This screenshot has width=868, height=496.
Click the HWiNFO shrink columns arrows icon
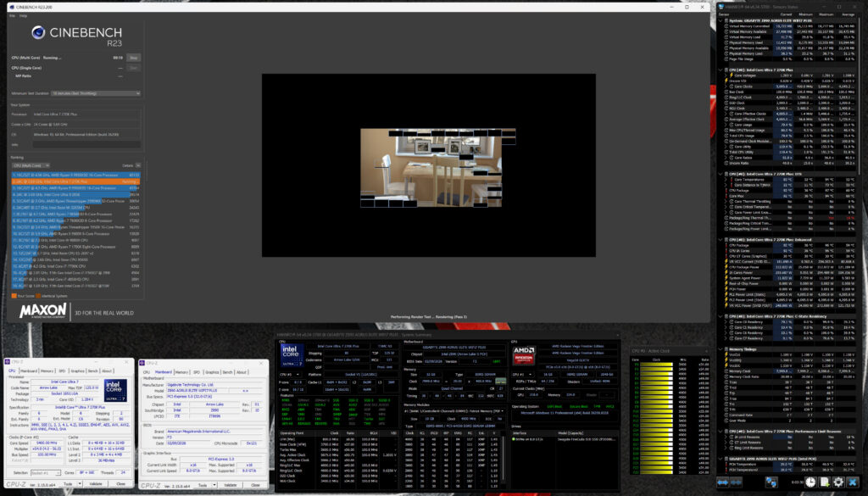736,482
